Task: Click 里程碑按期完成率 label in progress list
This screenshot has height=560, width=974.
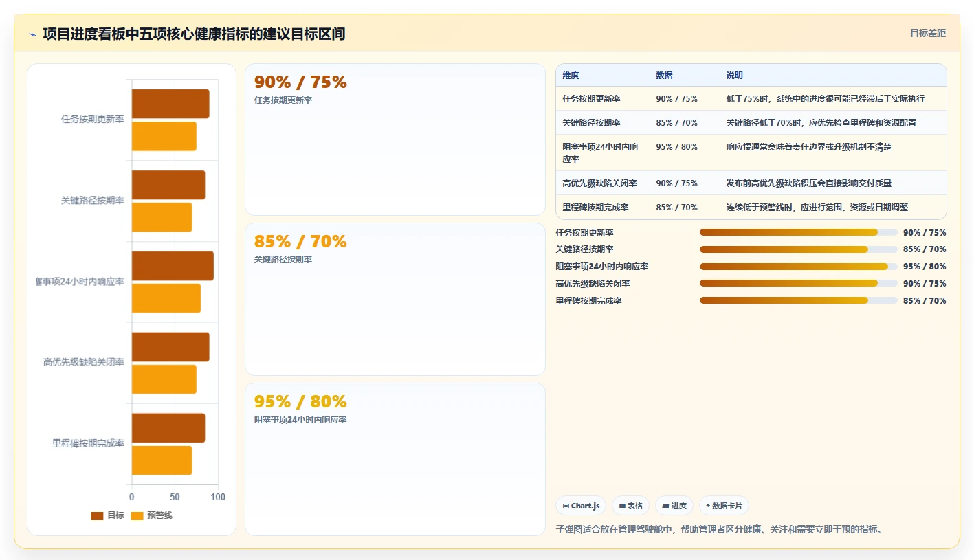Action: (588, 301)
